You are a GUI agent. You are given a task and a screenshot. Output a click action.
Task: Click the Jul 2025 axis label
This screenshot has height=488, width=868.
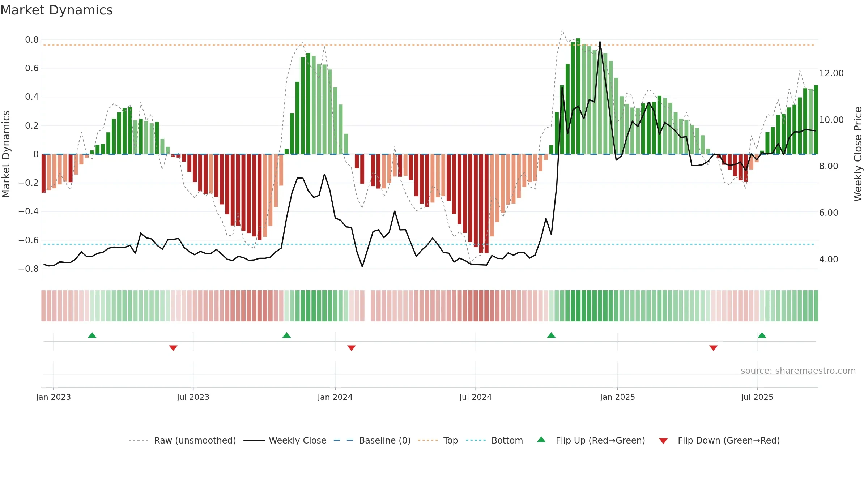757,397
